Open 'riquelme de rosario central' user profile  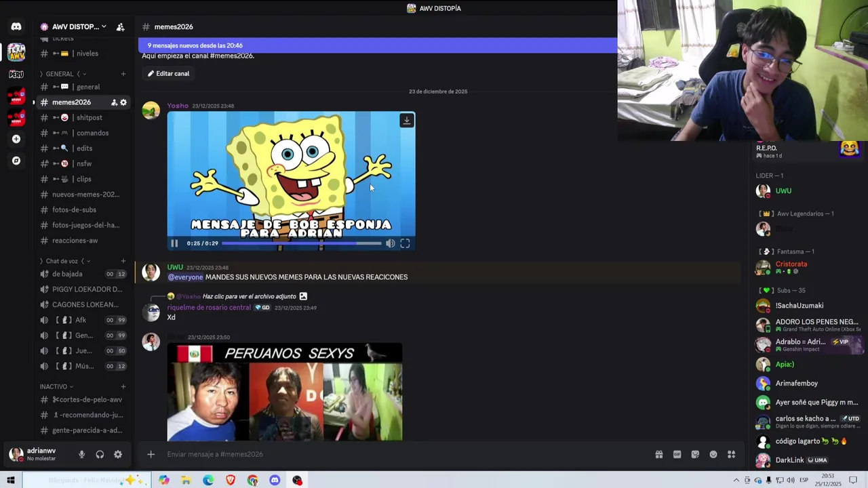click(x=209, y=308)
